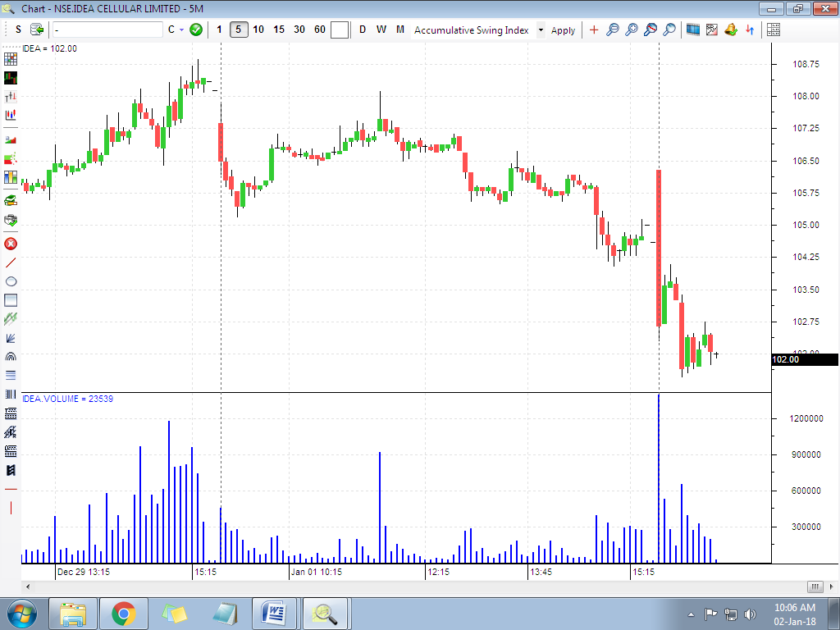The height and width of the screenshot is (630, 840).
Task: Click the IDEA.VOLUME = 23539 label
Action: pyautogui.click(x=67, y=399)
